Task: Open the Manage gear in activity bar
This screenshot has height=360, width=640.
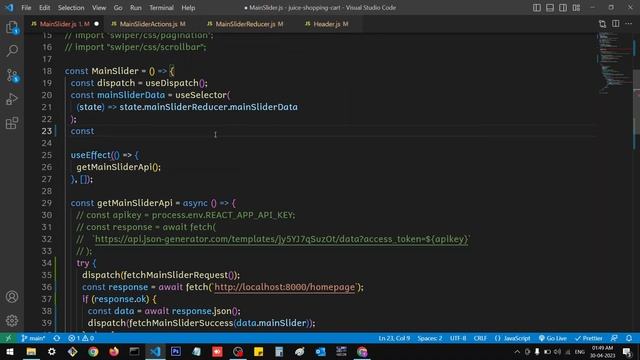Action: tap(12, 320)
